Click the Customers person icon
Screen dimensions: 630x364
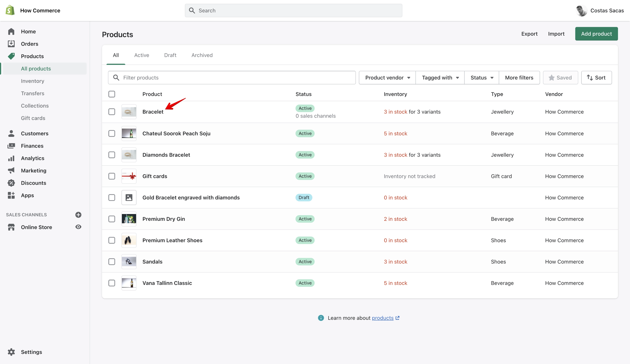click(11, 133)
